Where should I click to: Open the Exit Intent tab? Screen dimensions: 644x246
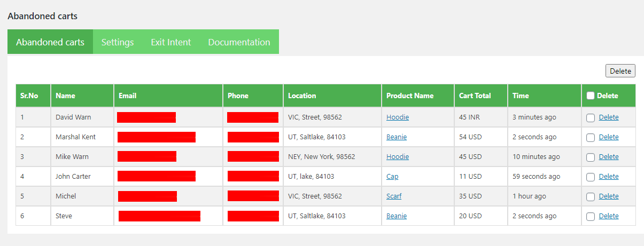170,42
